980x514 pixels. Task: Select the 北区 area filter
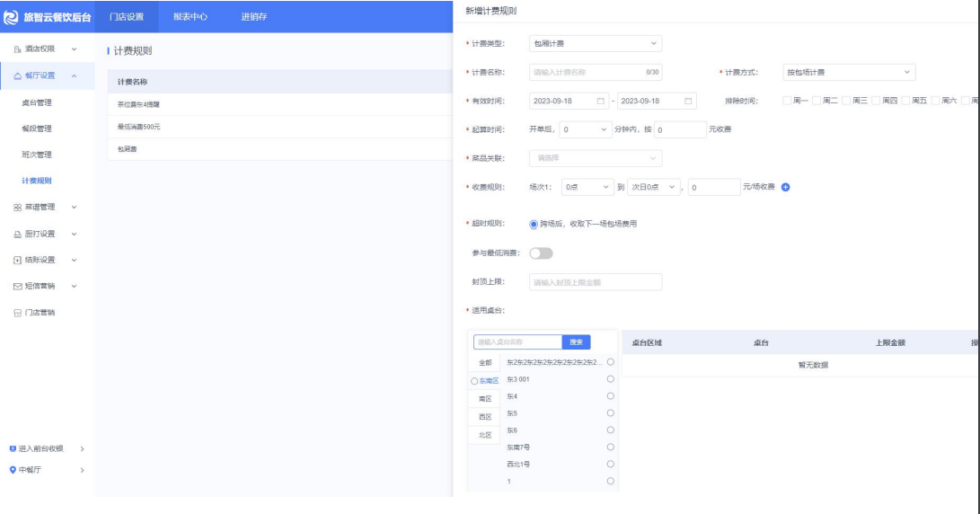(485, 435)
